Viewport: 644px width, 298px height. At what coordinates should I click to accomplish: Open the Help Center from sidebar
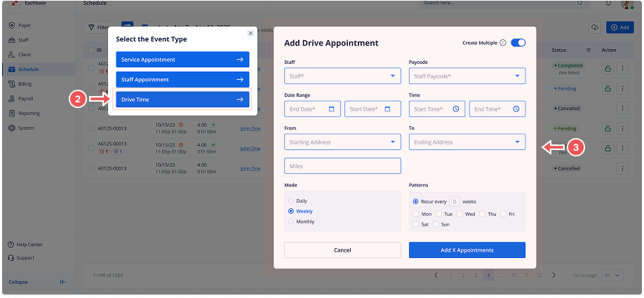pyautogui.click(x=29, y=245)
